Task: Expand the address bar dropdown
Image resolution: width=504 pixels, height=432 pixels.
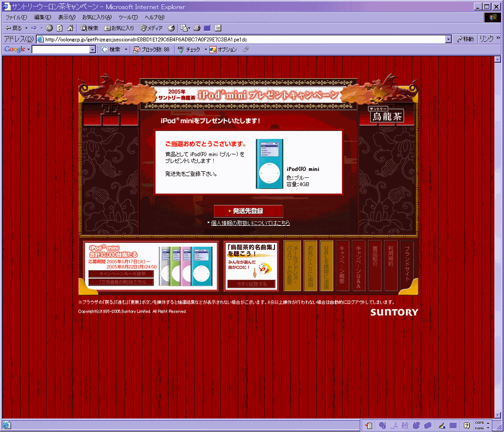Action: click(449, 40)
